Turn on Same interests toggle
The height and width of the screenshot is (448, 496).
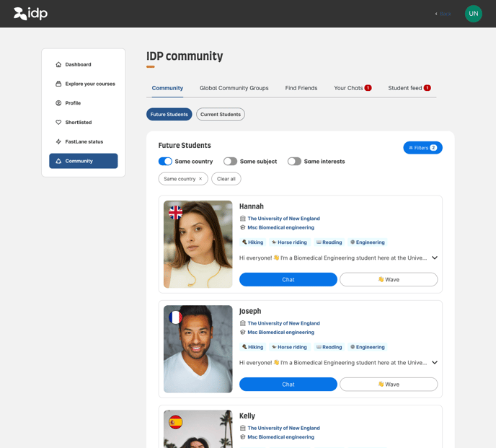point(294,162)
